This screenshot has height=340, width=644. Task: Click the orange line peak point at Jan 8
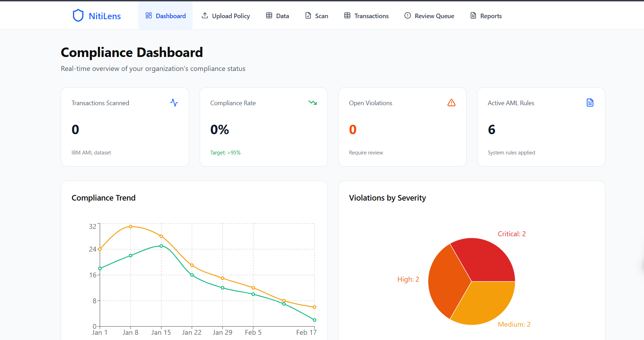coord(131,227)
